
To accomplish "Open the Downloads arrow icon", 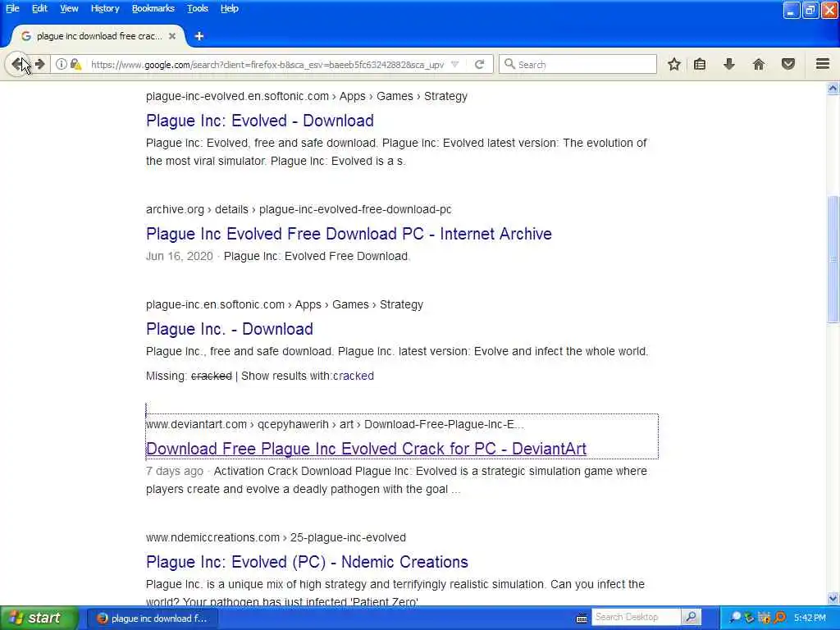I will [729, 64].
